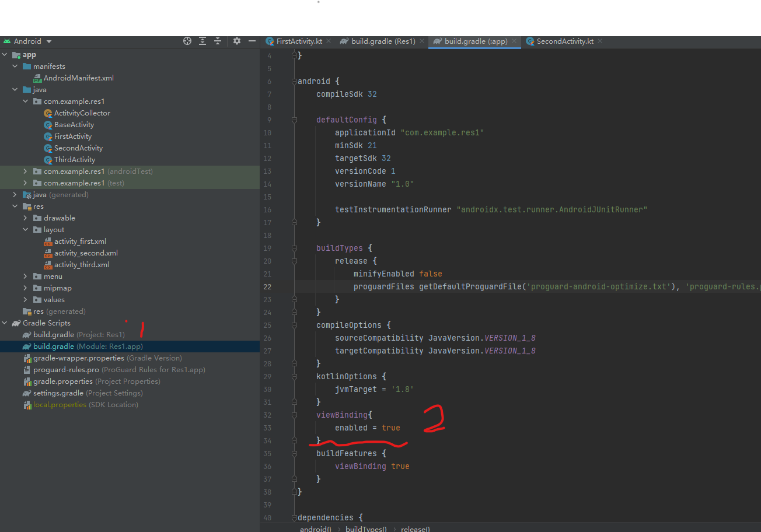Click the buildTypes{} breadcrumb
The height and width of the screenshot is (532, 761).
coord(366,528)
